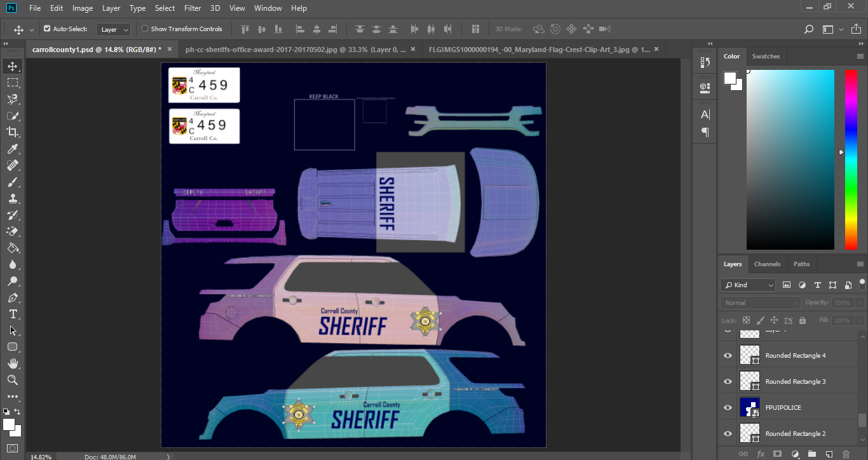Select the Brush tool
868x460 pixels.
[x=12, y=182]
